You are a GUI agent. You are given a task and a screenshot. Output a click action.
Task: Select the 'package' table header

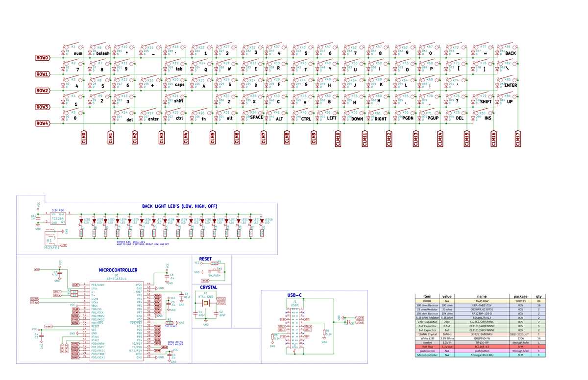point(520,296)
